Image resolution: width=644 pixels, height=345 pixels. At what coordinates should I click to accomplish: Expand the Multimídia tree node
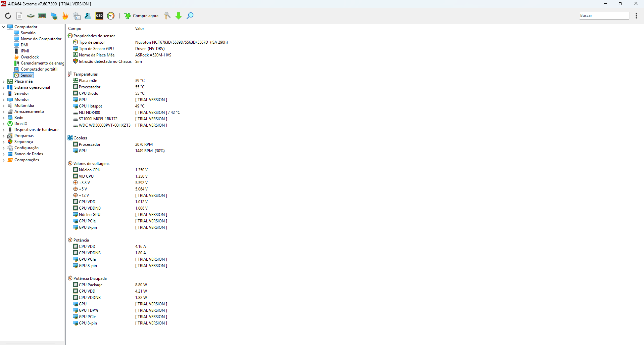point(3,105)
